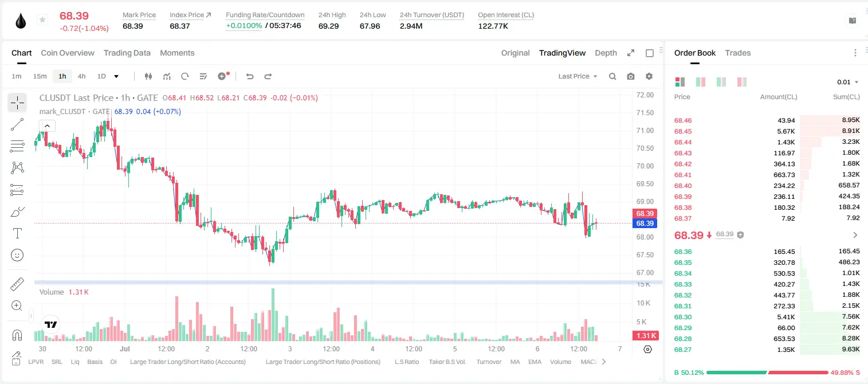Open the Last Price dropdown
This screenshot has width=868, height=384.
tap(578, 76)
